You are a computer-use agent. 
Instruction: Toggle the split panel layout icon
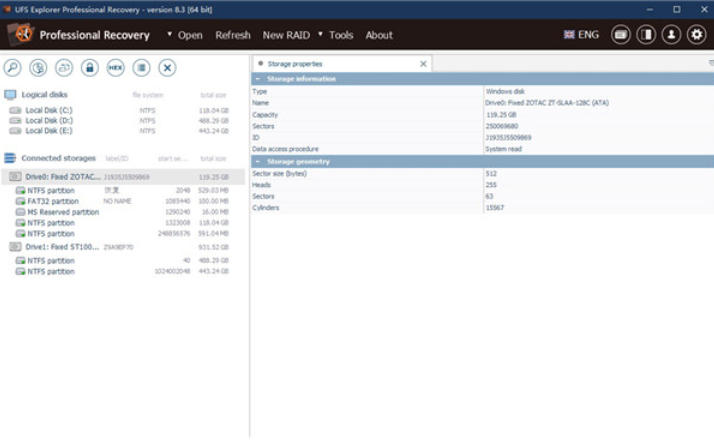pyautogui.click(x=646, y=35)
